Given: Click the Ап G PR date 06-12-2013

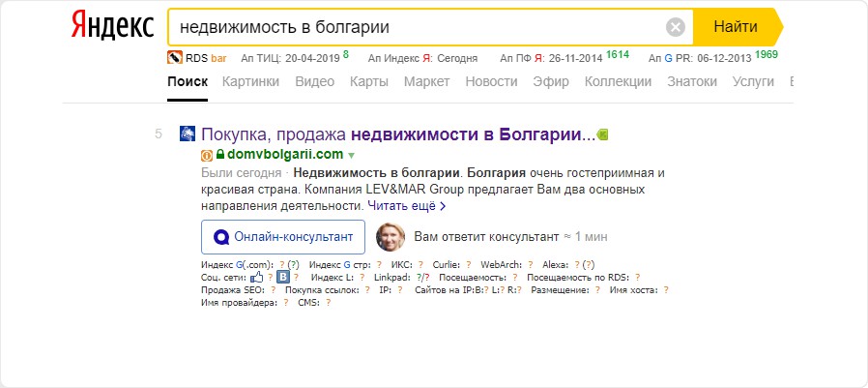Looking at the screenshot, I should click(724, 58).
